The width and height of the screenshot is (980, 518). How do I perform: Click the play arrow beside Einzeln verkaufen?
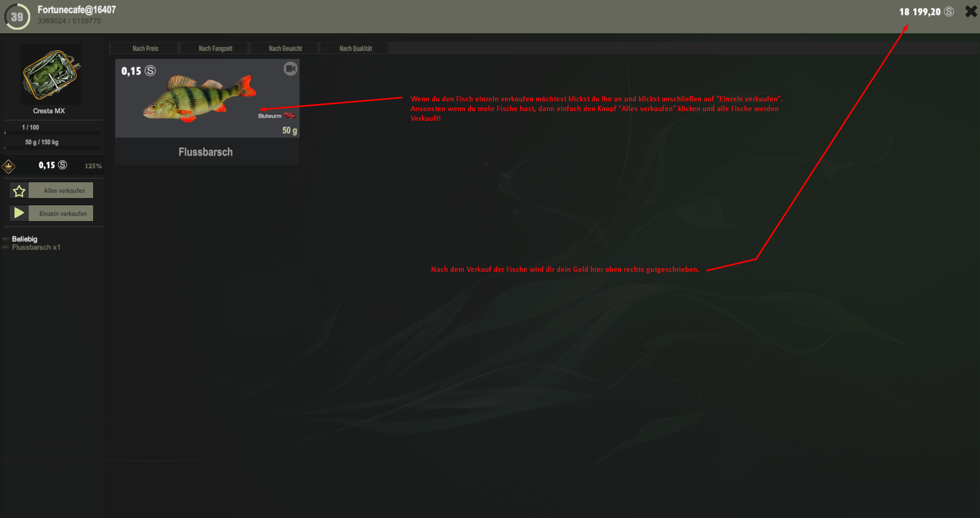19,213
